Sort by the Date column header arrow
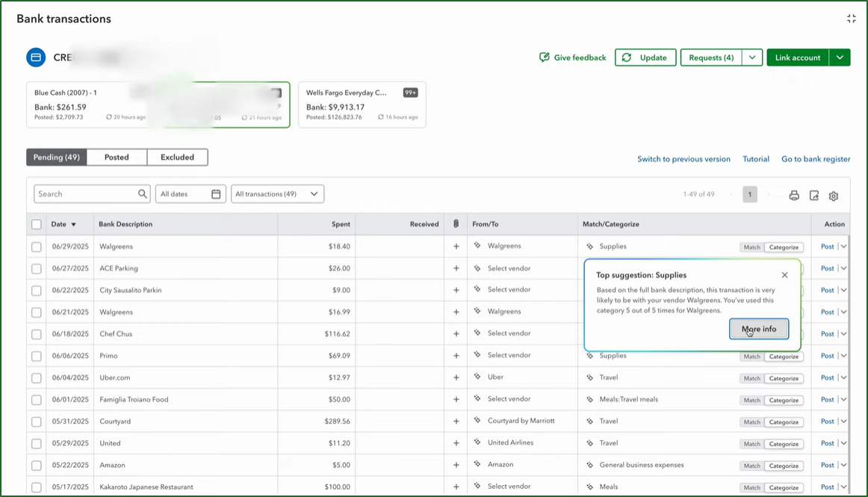Image resolution: width=868 pixels, height=497 pixels. pyautogui.click(x=74, y=224)
